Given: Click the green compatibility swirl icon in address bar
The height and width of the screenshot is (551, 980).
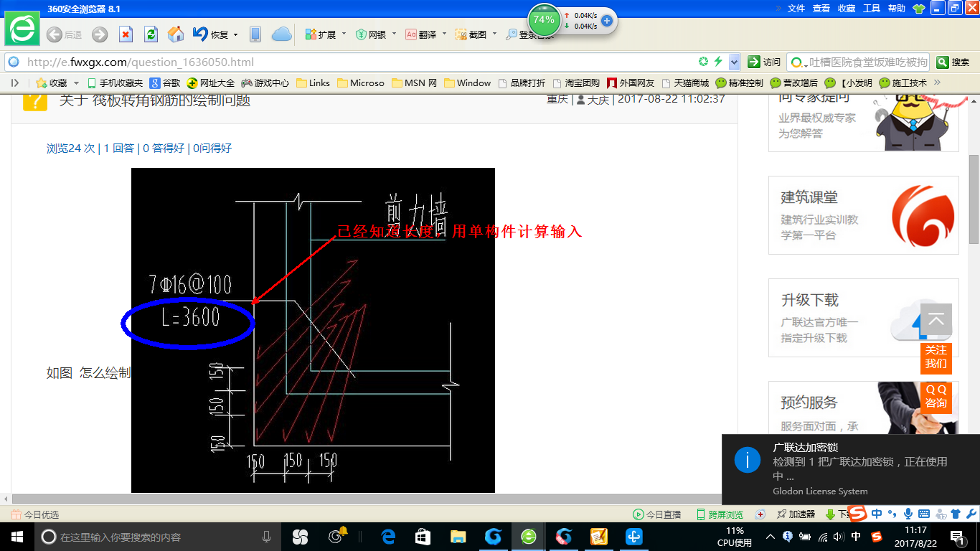Looking at the screenshot, I should coord(704,62).
